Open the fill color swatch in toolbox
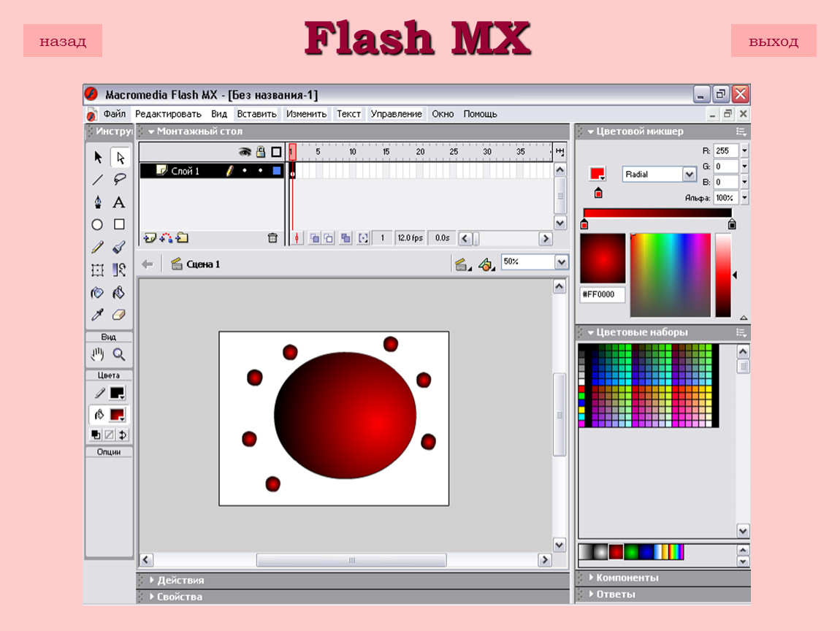Image resolution: width=840 pixels, height=631 pixels. [x=118, y=415]
